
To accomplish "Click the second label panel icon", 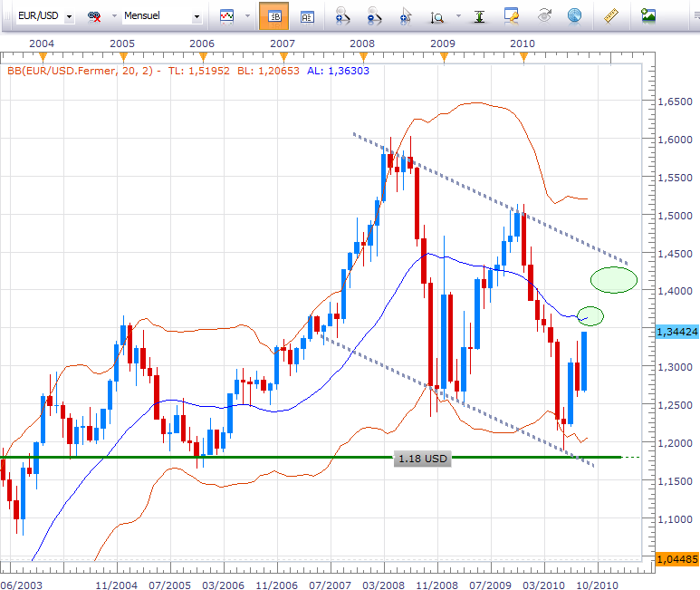I will [x=307, y=17].
